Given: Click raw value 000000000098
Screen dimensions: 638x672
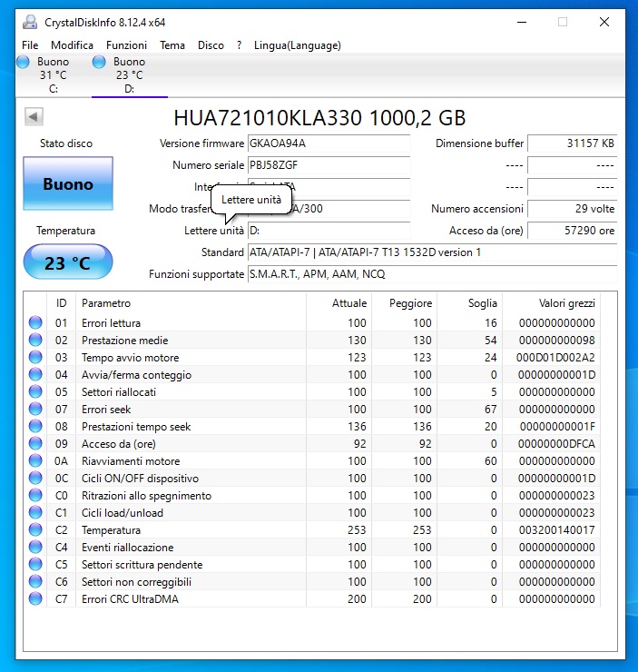Looking at the screenshot, I should tap(556, 341).
